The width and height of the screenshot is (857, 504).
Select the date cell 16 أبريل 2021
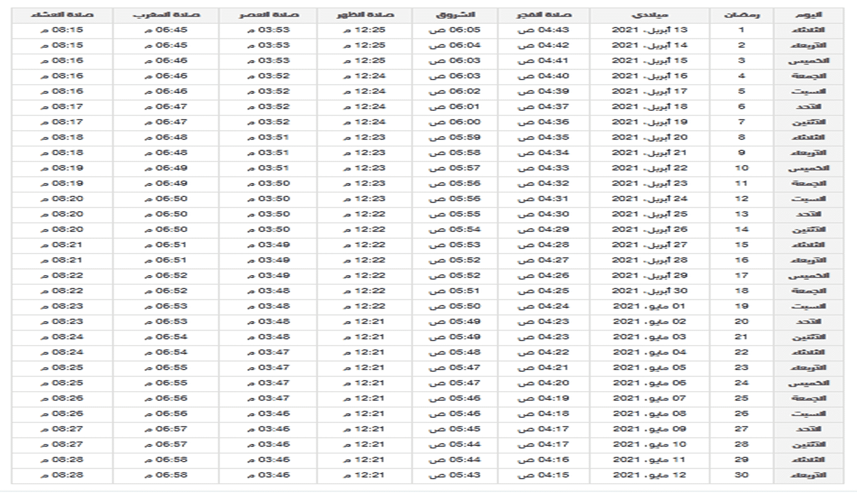[x=649, y=76]
